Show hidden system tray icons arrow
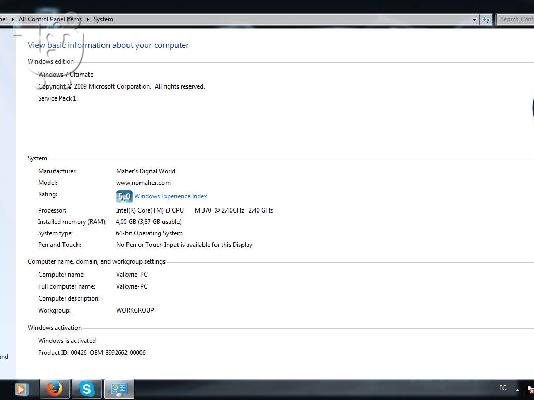The height and width of the screenshot is (400, 534). (x=517, y=389)
